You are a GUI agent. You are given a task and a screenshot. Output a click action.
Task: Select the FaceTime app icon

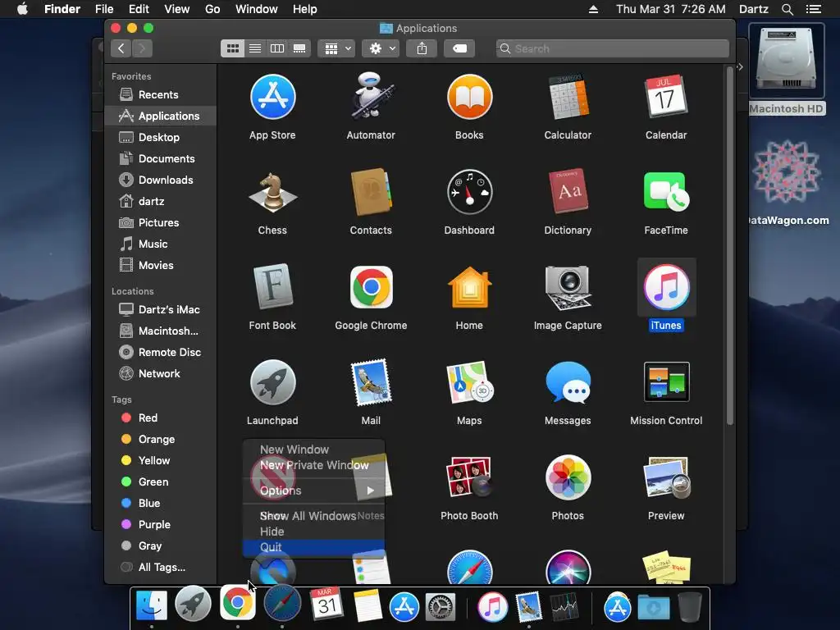click(x=666, y=192)
